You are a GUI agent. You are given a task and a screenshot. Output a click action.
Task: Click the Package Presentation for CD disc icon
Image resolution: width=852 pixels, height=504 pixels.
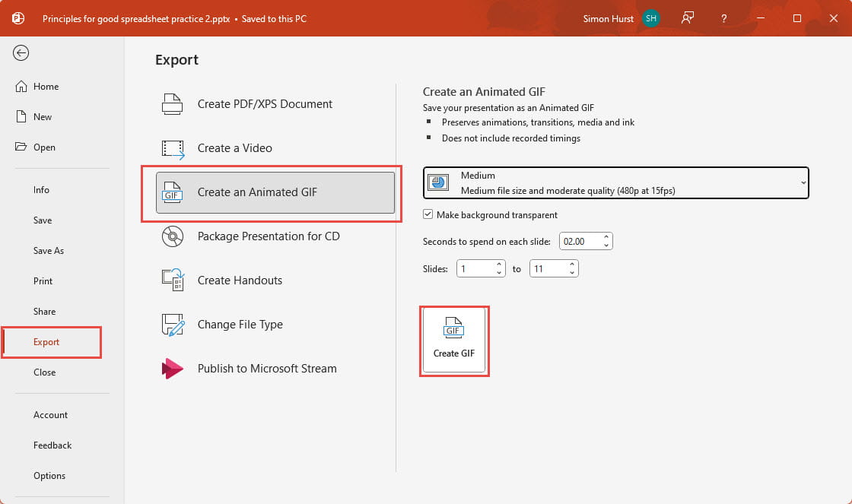[x=173, y=236]
